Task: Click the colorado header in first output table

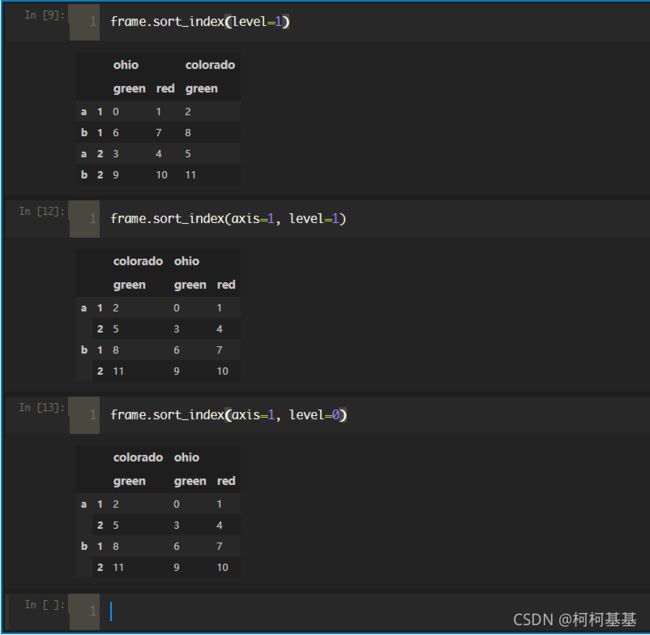Action: [210, 65]
